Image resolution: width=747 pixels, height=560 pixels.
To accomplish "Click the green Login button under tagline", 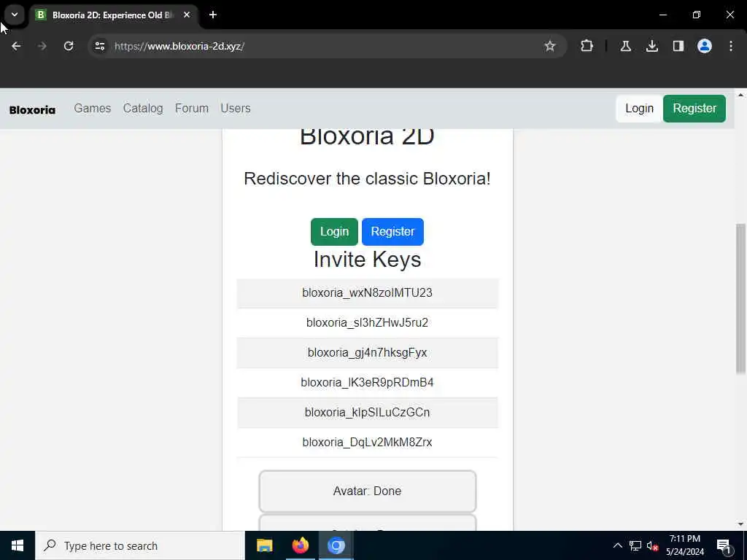I will tap(334, 232).
